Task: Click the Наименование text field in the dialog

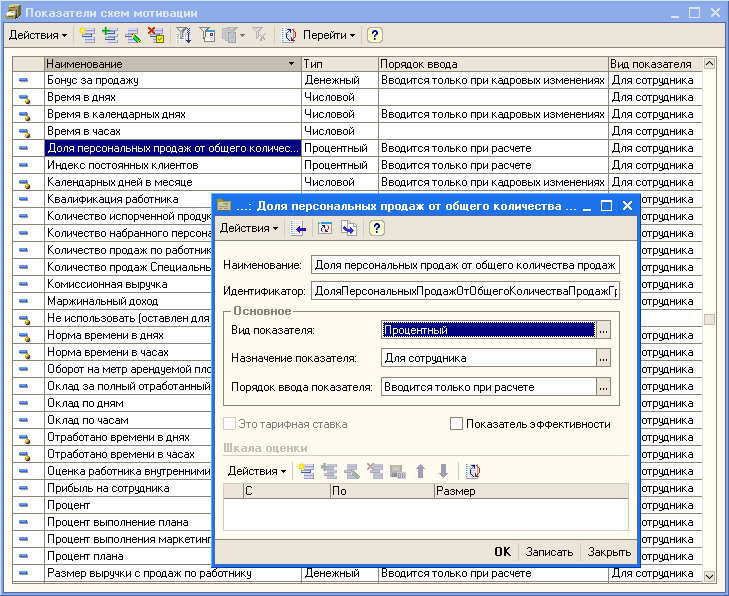Action: [464, 265]
